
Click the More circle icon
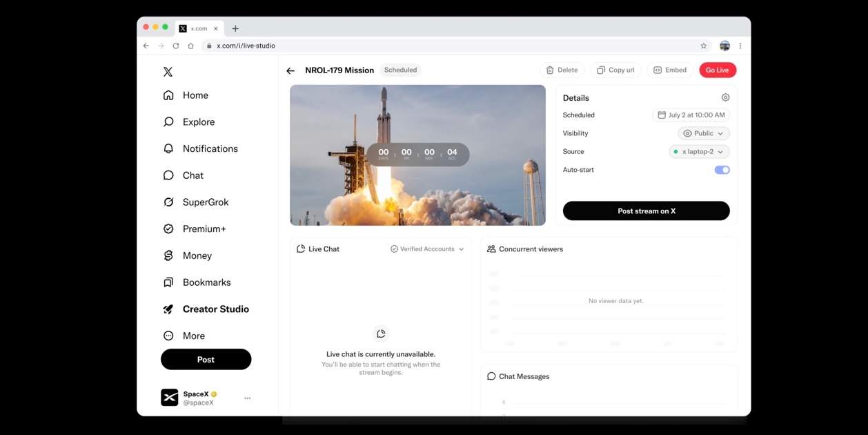(168, 336)
